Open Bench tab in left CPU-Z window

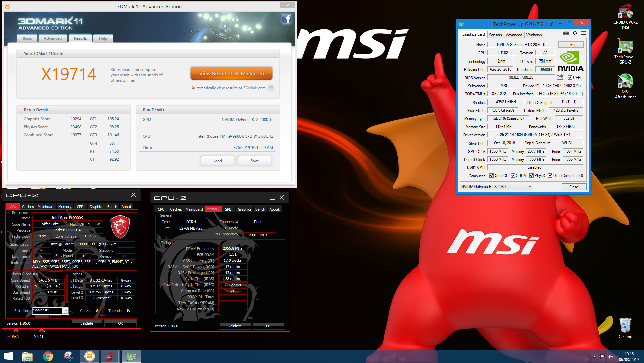click(x=112, y=207)
